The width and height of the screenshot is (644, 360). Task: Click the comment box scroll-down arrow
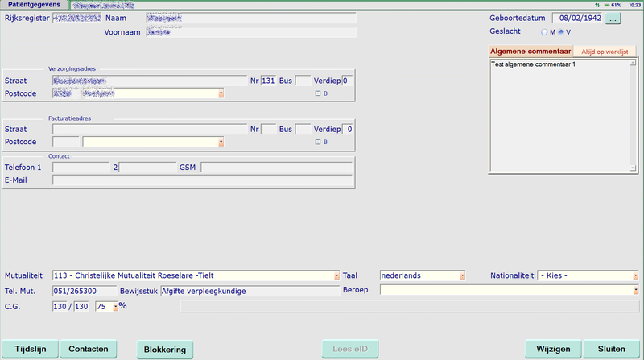pos(633,168)
